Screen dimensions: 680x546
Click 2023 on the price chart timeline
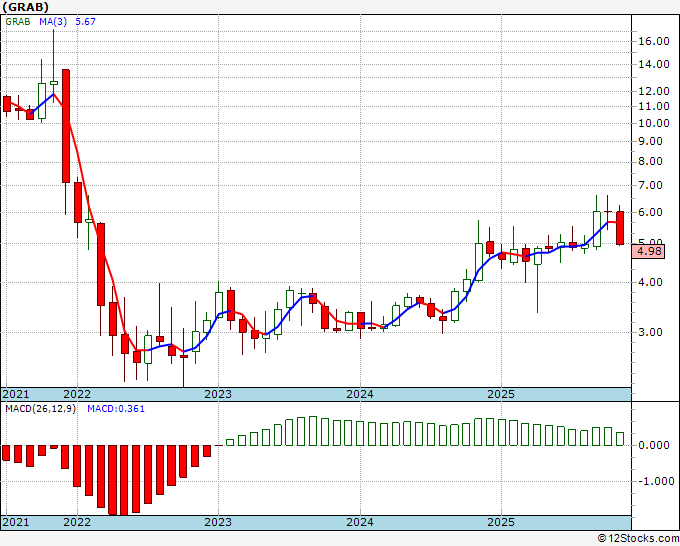click(x=218, y=394)
